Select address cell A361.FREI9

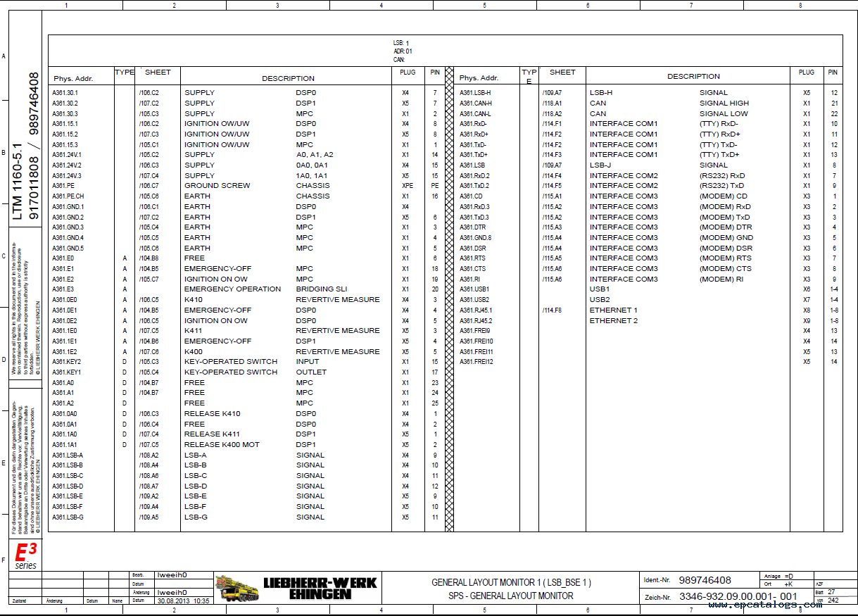coord(474,331)
